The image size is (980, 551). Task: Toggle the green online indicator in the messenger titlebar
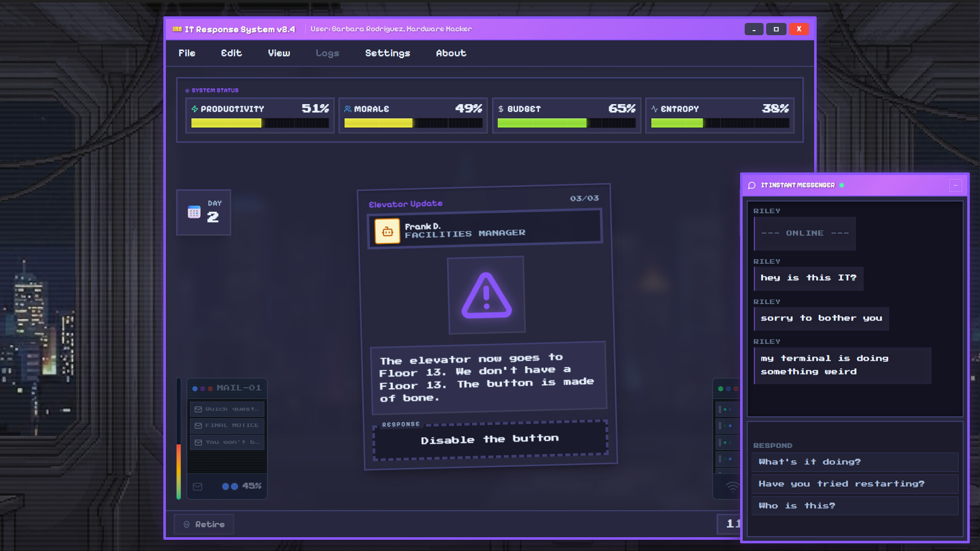(841, 185)
